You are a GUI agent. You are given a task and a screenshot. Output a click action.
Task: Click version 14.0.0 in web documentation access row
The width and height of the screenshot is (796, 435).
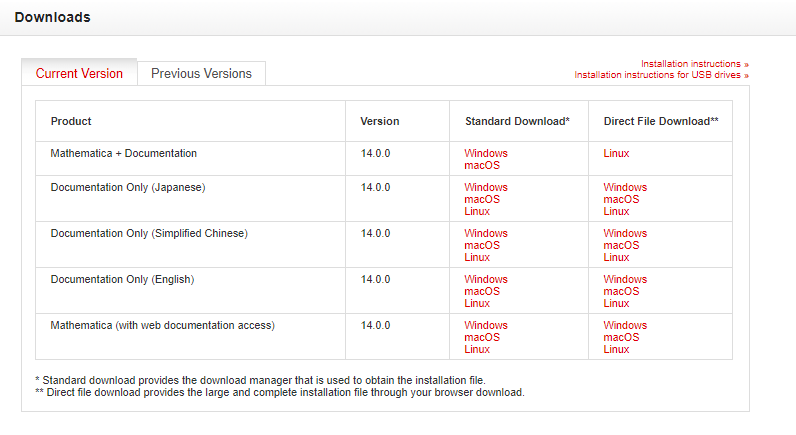point(376,325)
